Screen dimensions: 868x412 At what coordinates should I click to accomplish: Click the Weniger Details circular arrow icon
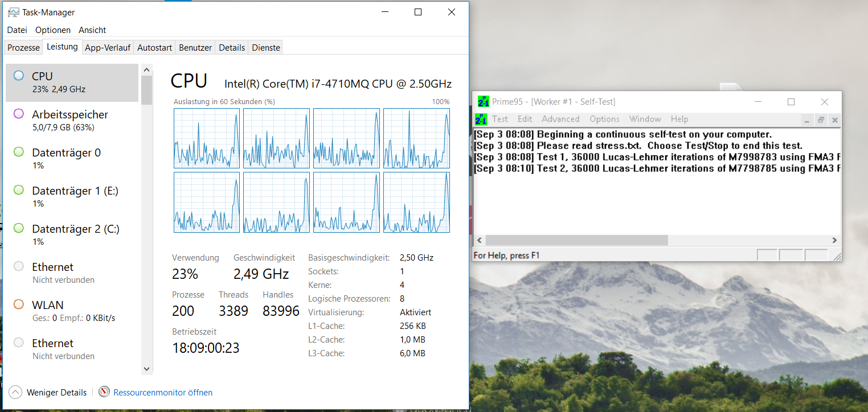click(x=16, y=392)
